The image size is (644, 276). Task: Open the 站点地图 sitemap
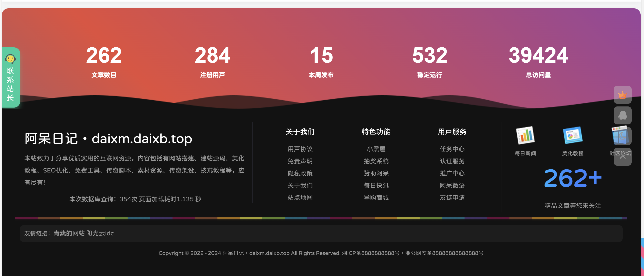click(x=300, y=197)
